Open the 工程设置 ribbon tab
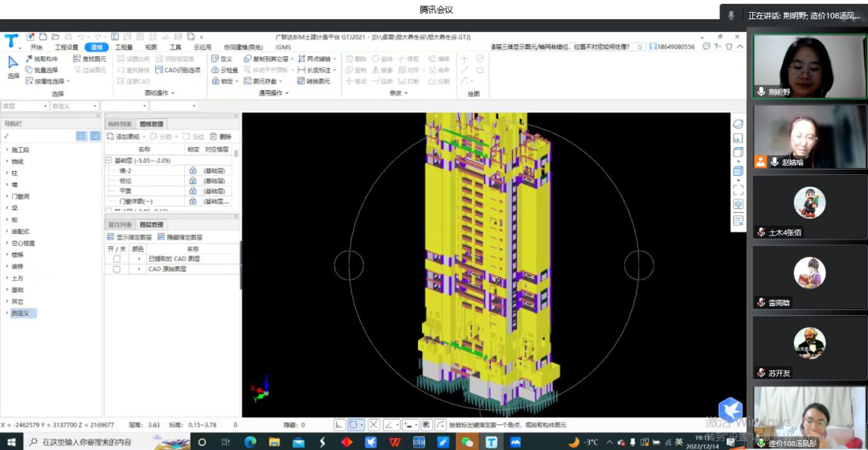The image size is (868, 450). tap(67, 47)
